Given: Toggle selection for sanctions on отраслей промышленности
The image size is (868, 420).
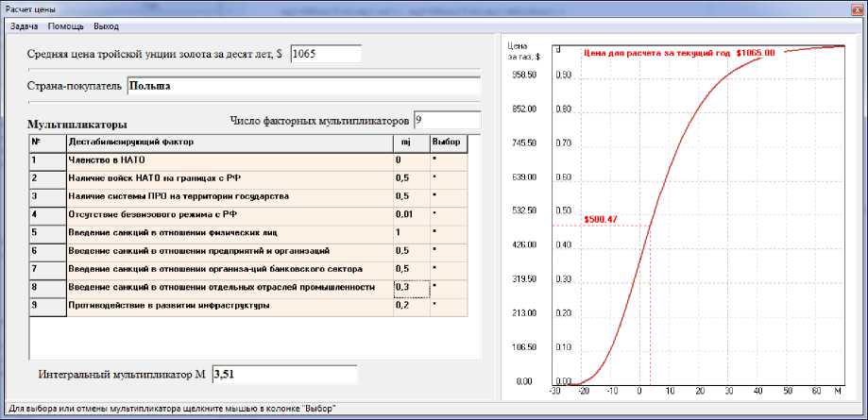Looking at the screenshot, I should point(449,288).
